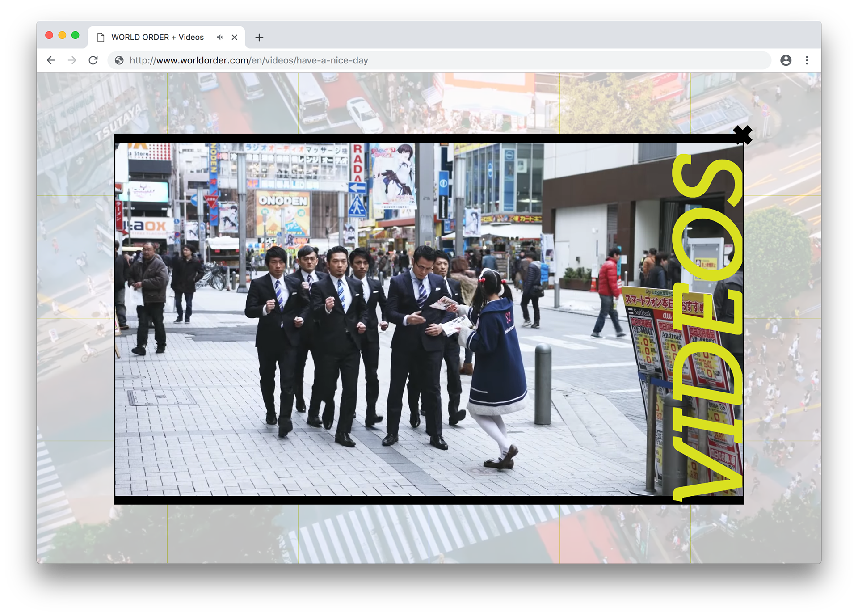Close the video overlay with black X
858x616 pixels.
coord(743,135)
